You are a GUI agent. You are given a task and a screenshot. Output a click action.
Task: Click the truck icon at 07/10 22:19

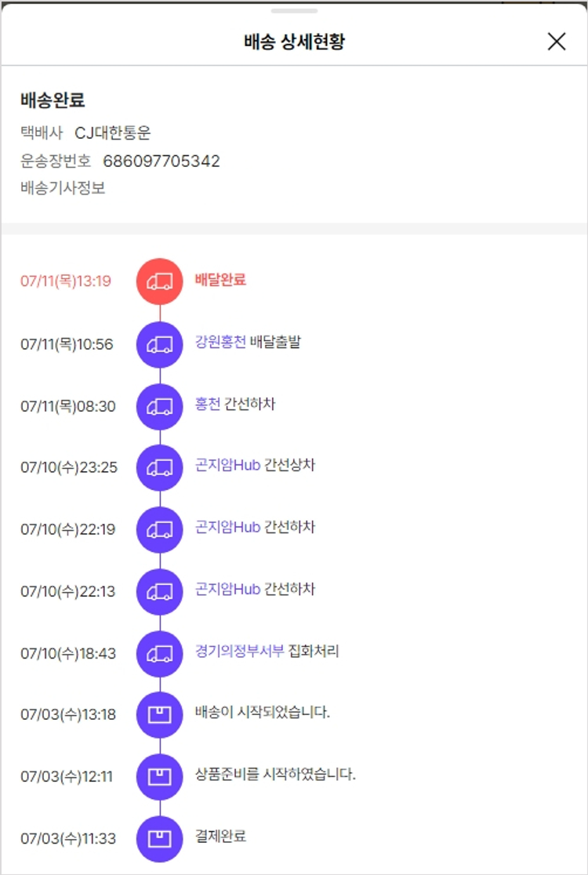click(160, 529)
